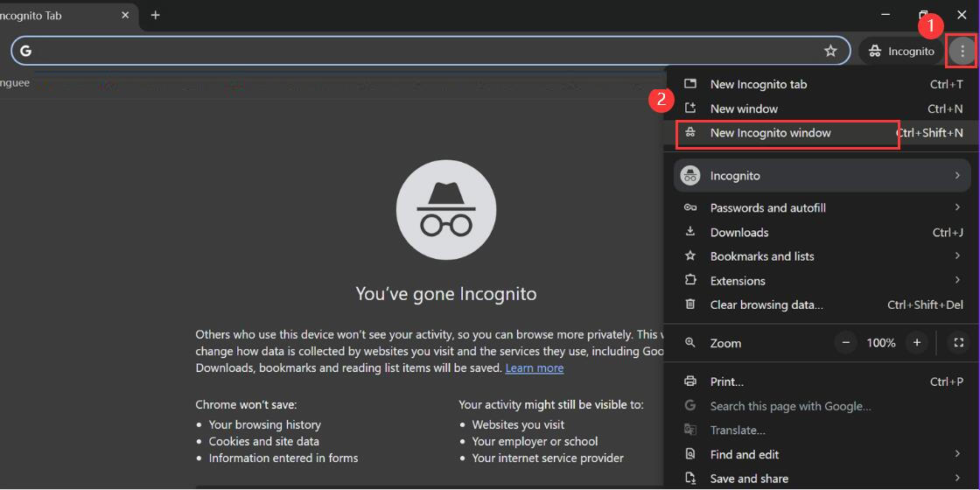Click 'Your browsing history' bullet text
Image resolution: width=980 pixels, height=490 pixels.
point(265,425)
